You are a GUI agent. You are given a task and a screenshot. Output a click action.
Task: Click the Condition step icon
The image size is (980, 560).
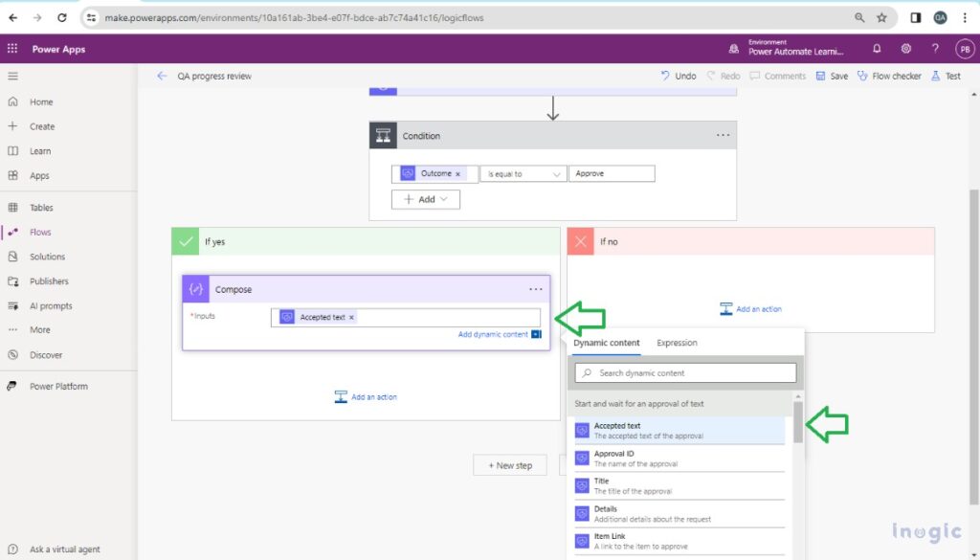pyautogui.click(x=382, y=135)
